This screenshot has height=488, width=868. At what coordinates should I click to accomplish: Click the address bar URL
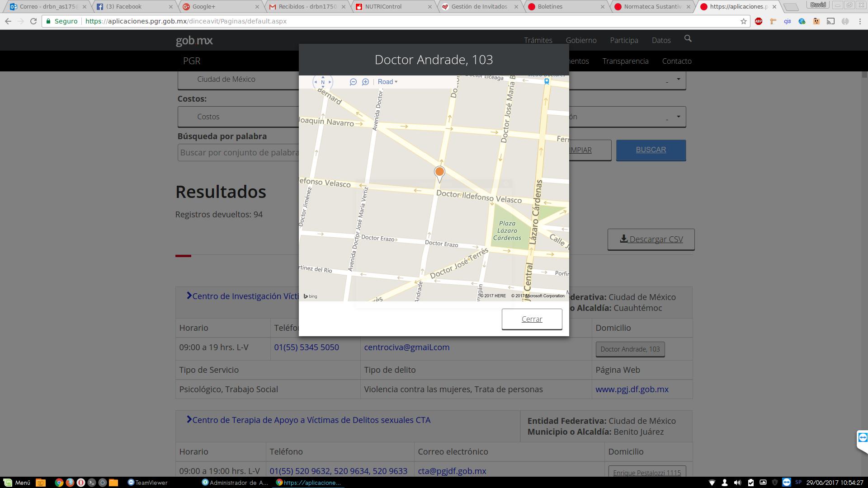click(186, 21)
